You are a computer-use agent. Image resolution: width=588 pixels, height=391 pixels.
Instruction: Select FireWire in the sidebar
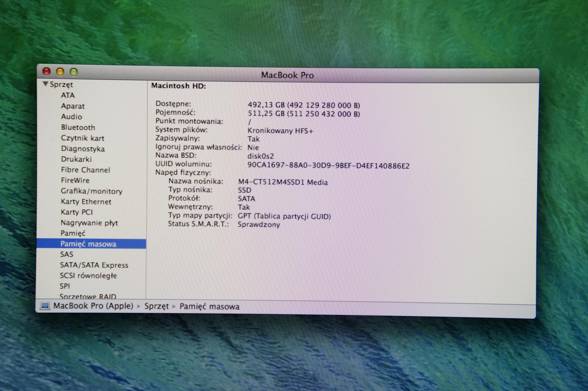click(75, 180)
